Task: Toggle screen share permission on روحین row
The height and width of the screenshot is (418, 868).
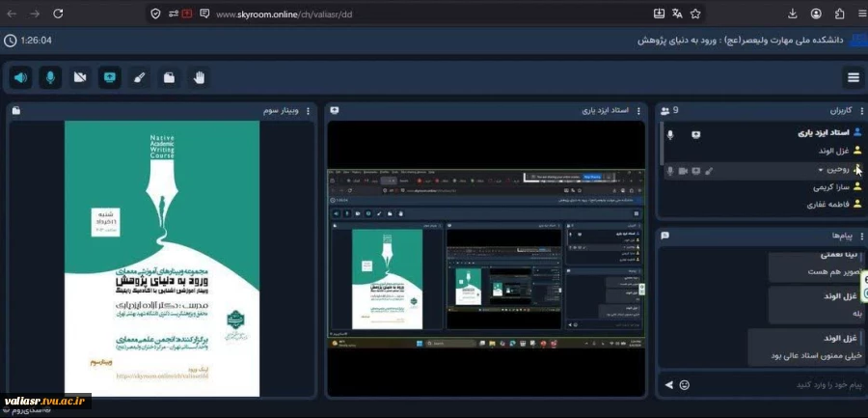Action: [695, 171]
